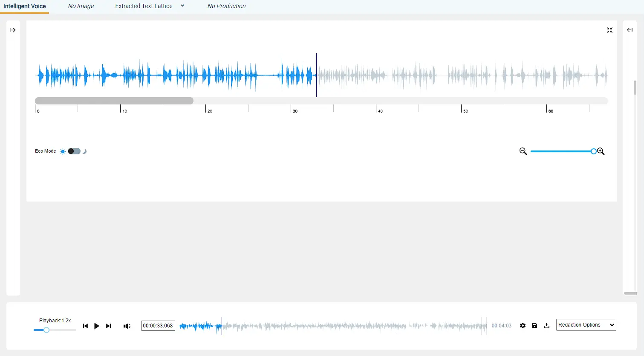Mute the audio with the speaker icon
644x356 pixels.
(127, 326)
